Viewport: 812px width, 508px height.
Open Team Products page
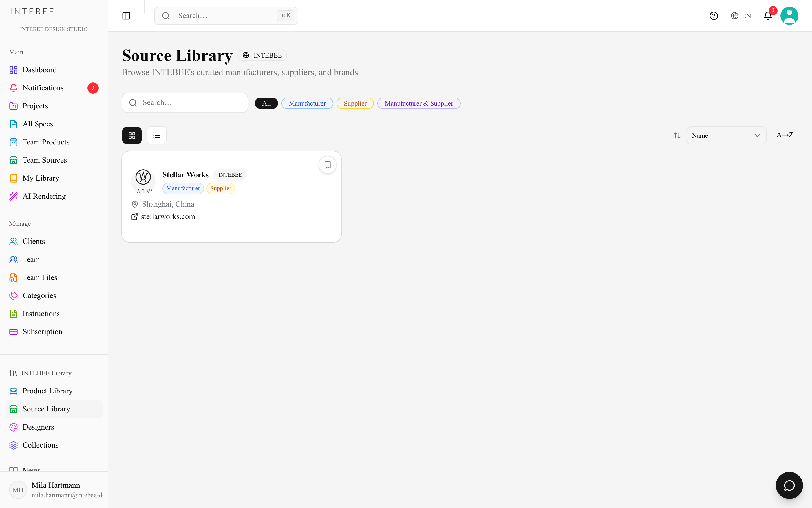click(x=54, y=142)
